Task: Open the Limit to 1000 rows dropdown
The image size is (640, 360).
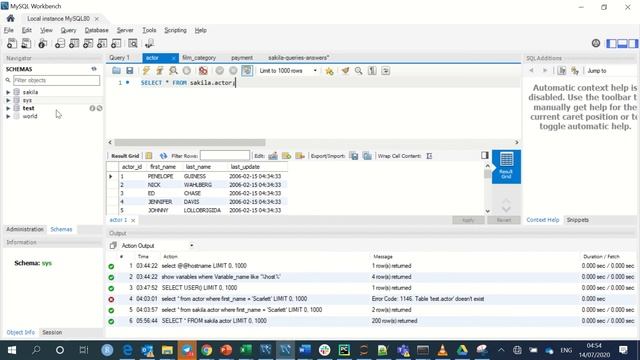Action: coord(288,71)
